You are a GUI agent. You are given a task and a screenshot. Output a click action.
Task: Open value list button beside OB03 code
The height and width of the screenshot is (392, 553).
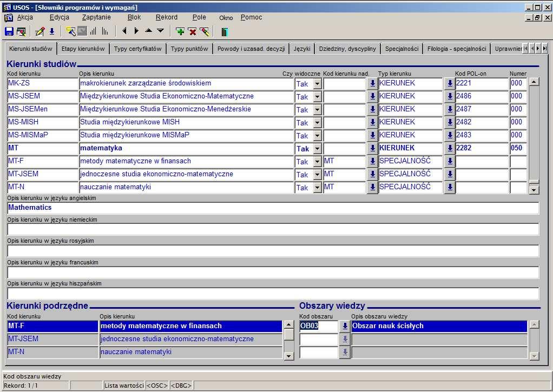point(345,327)
